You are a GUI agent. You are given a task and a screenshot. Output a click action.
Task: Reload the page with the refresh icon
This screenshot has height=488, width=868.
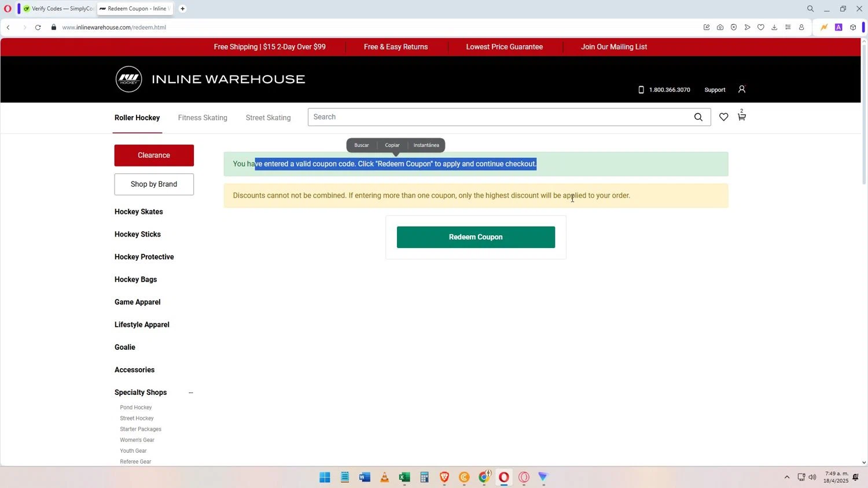pos(38,27)
